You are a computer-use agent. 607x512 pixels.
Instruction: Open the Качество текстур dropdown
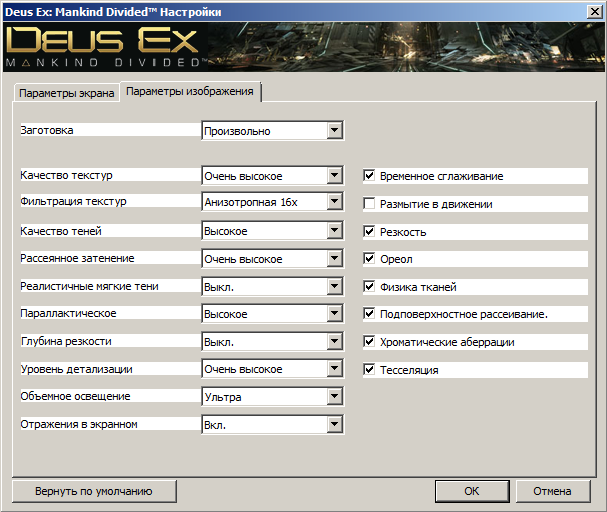[x=273, y=176]
